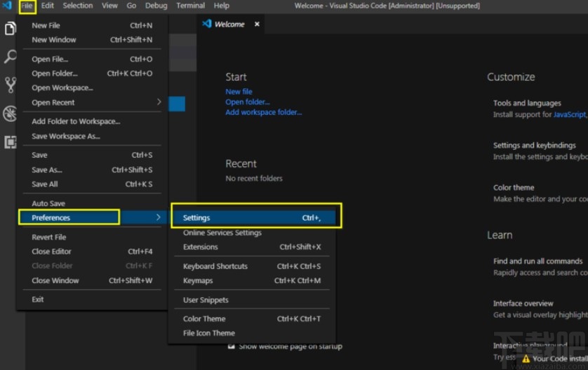Open the Source Control view icon

coord(11,85)
